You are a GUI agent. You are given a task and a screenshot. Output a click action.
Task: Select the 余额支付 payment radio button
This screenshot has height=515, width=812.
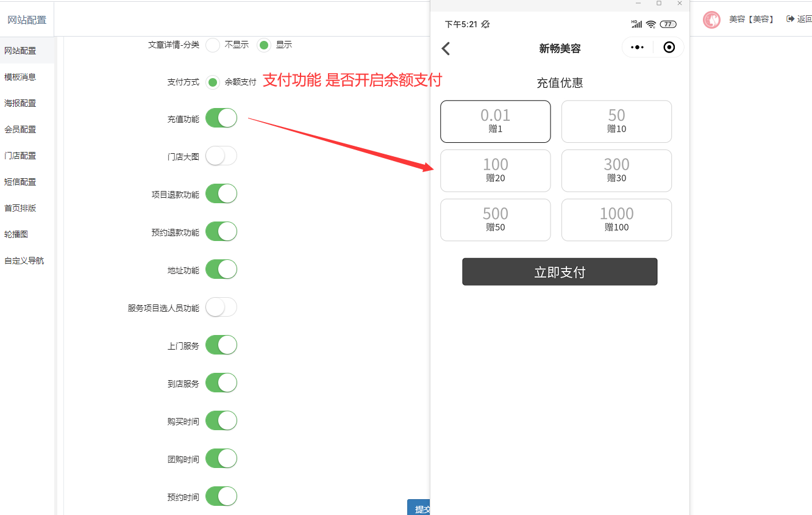(x=213, y=82)
